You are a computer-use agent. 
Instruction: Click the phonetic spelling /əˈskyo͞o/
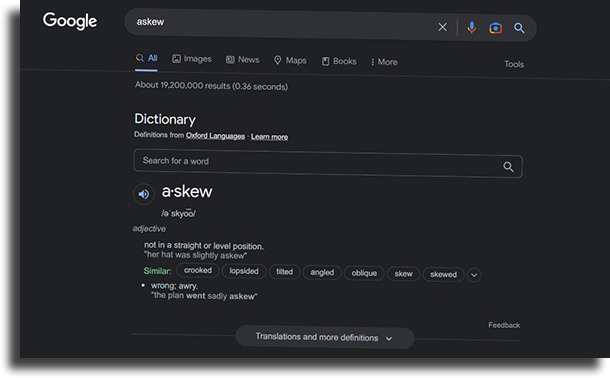[x=179, y=213]
